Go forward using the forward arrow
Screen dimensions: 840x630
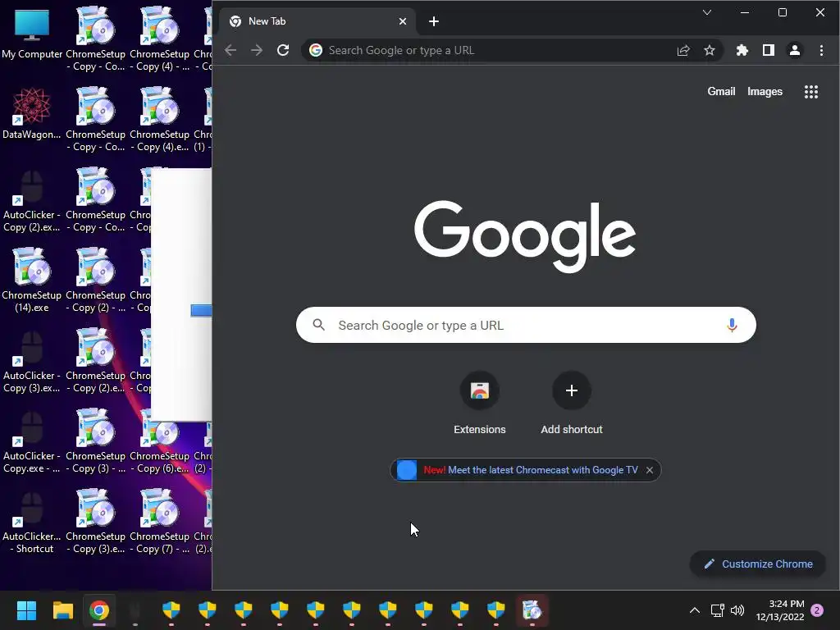tap(257, 50)
